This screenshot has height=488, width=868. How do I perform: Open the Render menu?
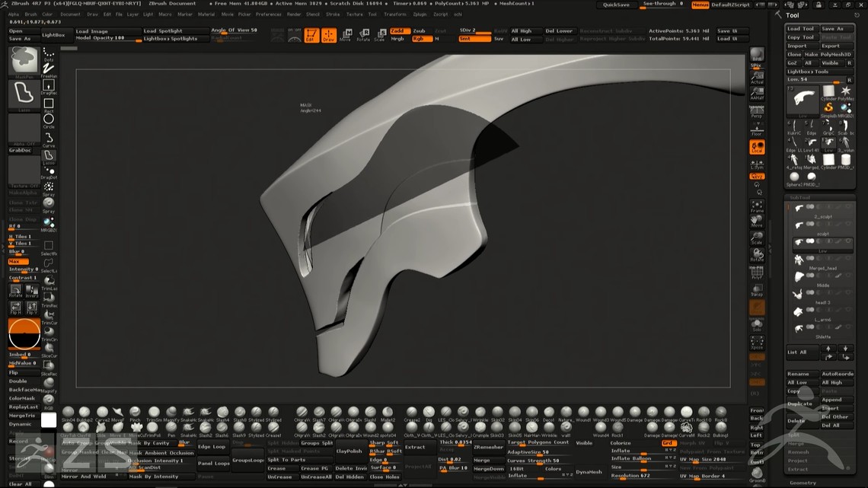294,14
